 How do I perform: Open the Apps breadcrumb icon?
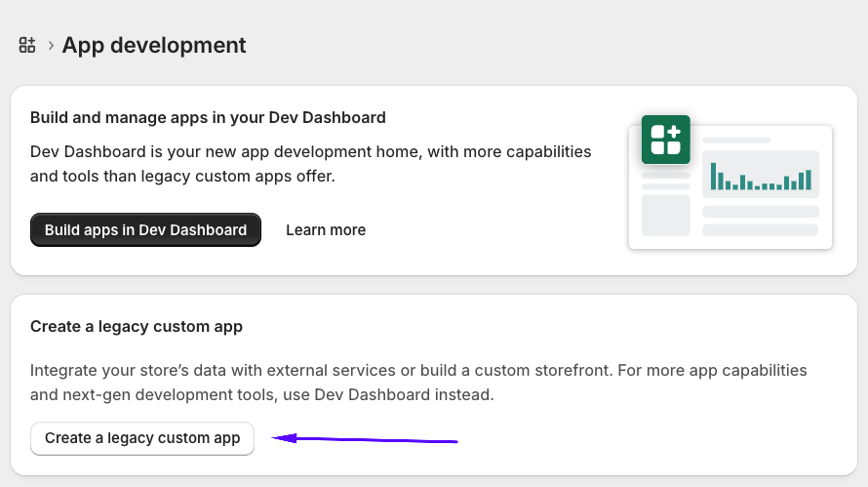point(27,45)
